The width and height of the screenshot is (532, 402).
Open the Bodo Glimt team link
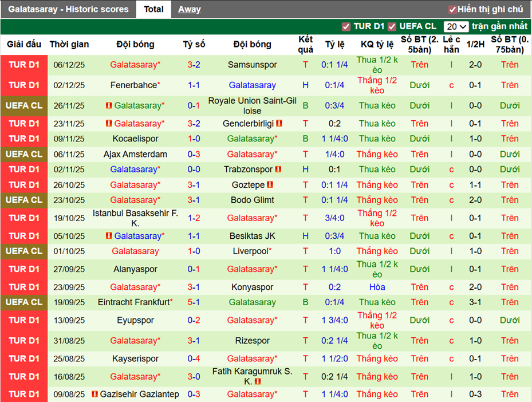253,200
